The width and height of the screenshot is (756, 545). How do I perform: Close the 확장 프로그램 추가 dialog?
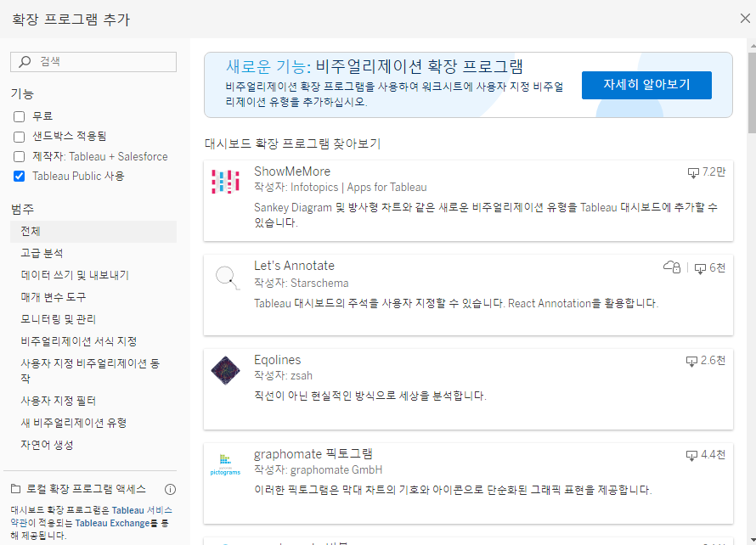click(x=745, y=19)
